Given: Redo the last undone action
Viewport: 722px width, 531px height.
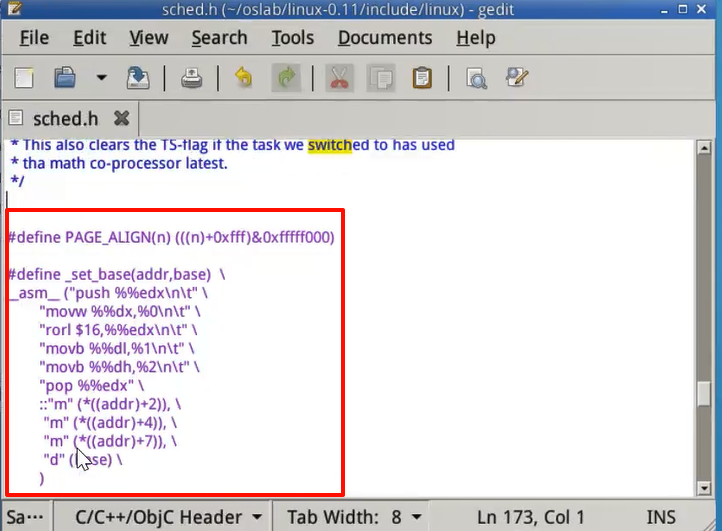Looking at the screenshot, I should point(285,77).
